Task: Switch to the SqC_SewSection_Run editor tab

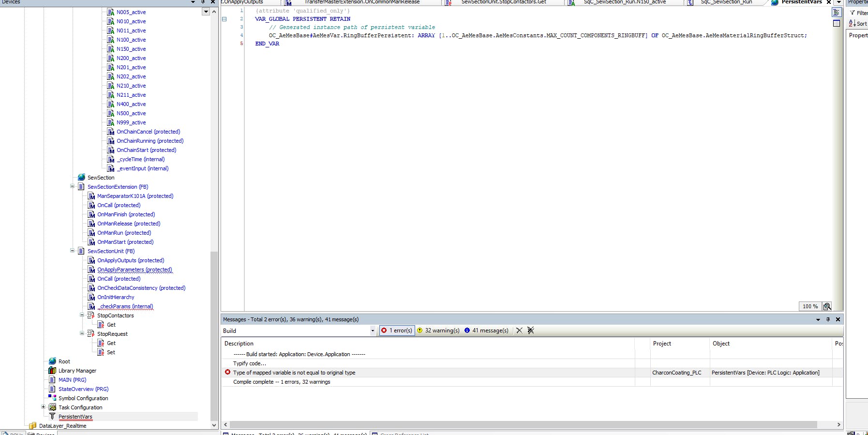Action: pyautogui.click(x=726, y=2)
